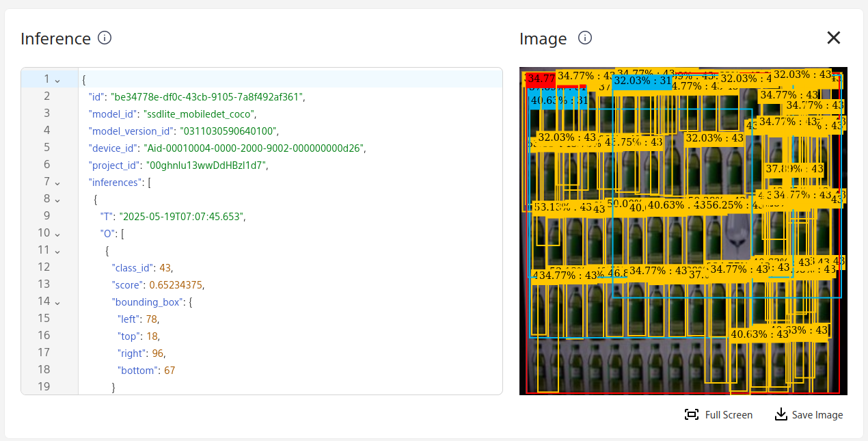Click the bottom value 67
Image resolution: width=868 pixels, height=441 pixels.
(x=169, y=370)
